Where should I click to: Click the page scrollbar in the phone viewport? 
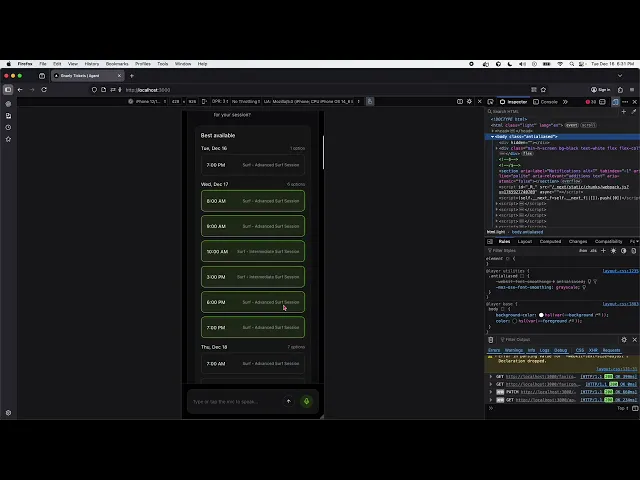coord(323,152)
